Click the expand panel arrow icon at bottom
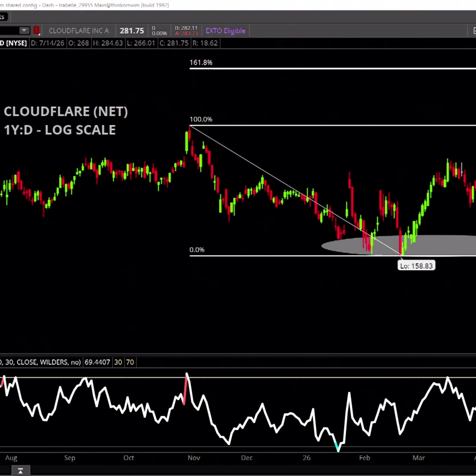This screenshot has width=476, height=476. click(20, 471)
